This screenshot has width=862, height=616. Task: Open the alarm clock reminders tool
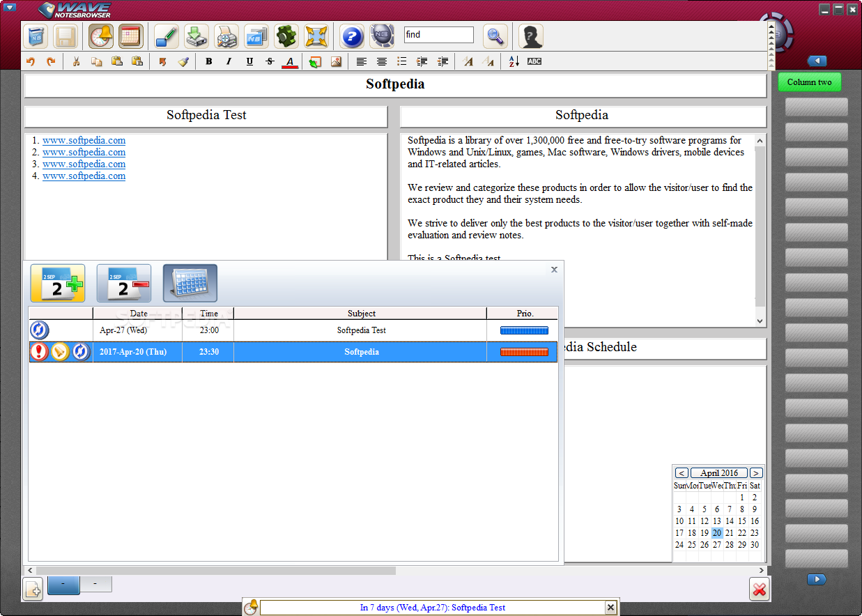(x=101, y=36)
